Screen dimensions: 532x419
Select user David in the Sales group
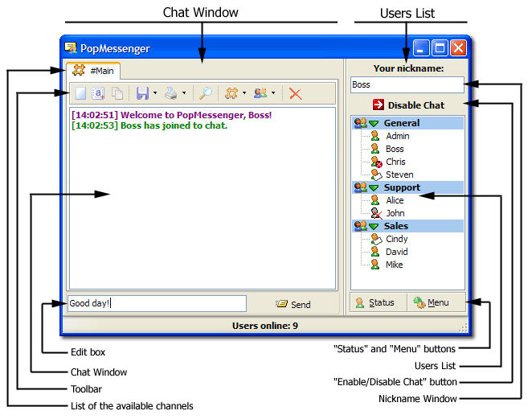click(397, 252)
